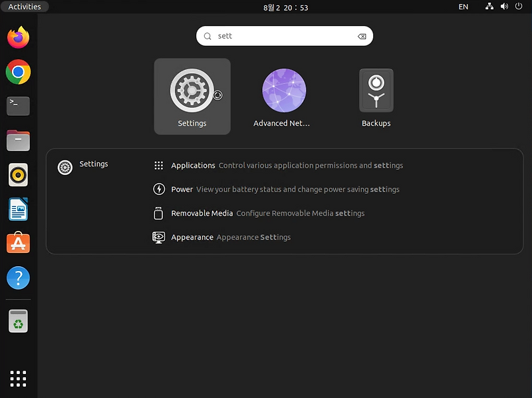Image resolution: width=532 pixels, height=398 pixels.
Task: Start a Terminal from the dock
Action: [x=17, y=106]
